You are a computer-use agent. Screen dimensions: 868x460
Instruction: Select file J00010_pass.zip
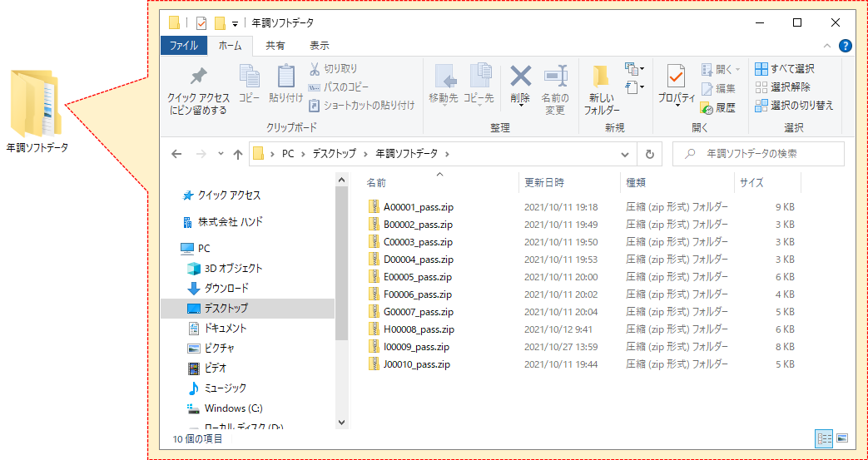point(409,364)
